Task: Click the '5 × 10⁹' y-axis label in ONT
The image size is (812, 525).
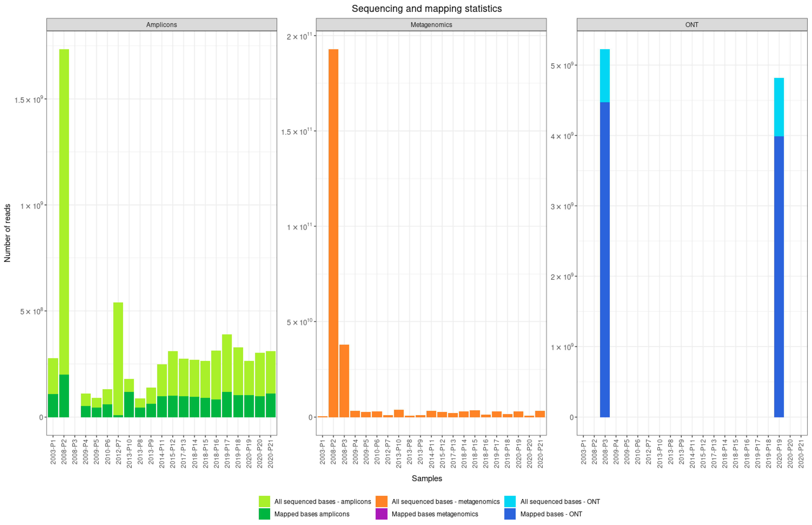Action: (x=562, y=65)
